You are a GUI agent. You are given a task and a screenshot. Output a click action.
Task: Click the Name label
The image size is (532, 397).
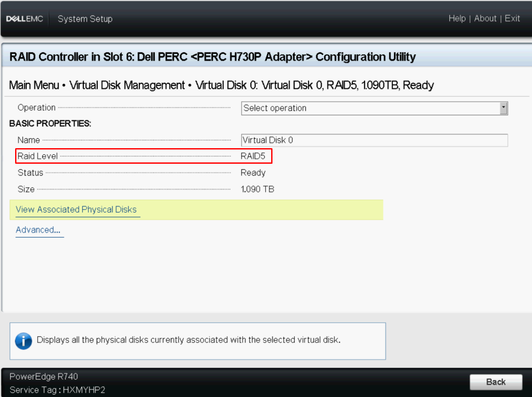click(28, 140)
